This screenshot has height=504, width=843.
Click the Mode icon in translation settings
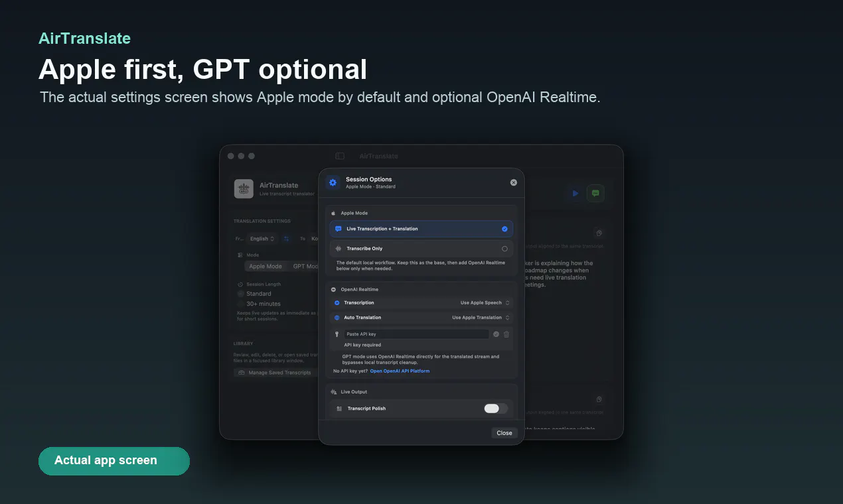coord(240,255)
